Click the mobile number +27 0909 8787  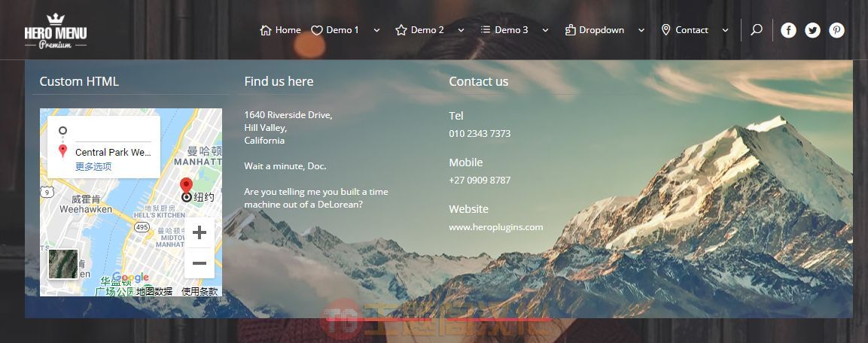click(x=480, y=180)
